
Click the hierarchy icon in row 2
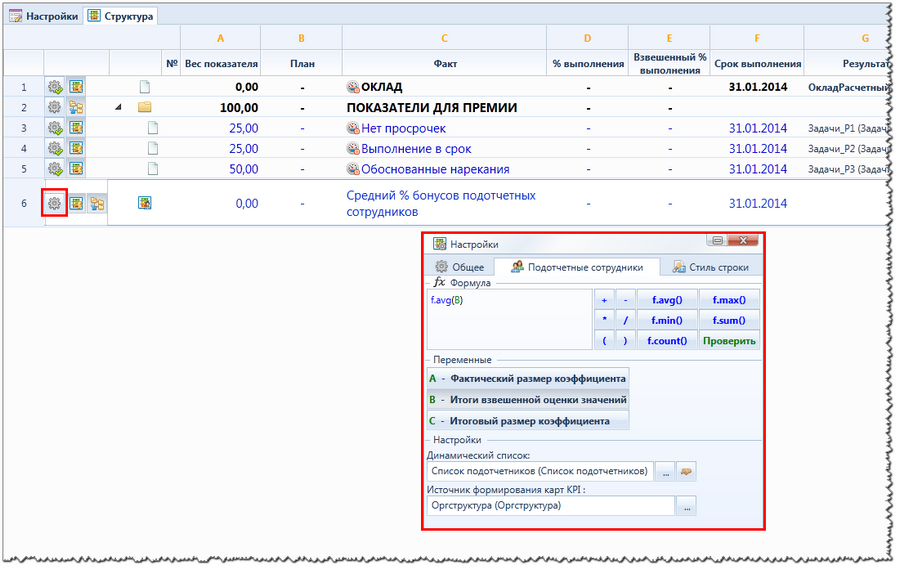pos(76,107)
